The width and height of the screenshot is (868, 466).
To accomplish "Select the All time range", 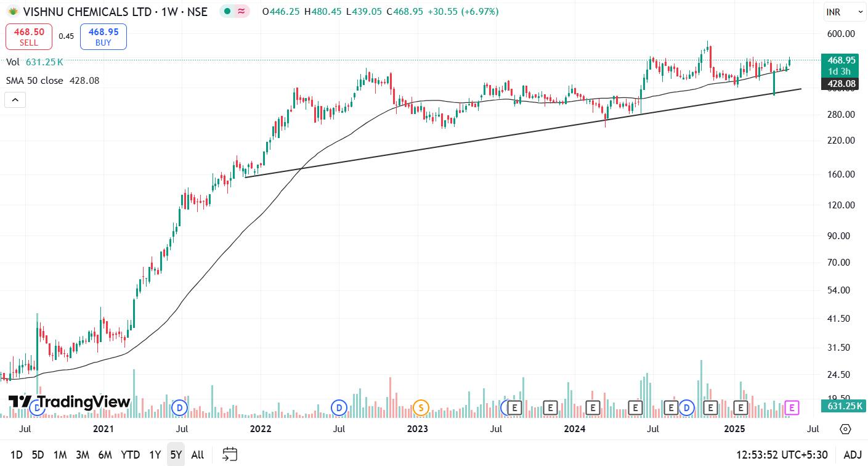I will tap(198, 455).
